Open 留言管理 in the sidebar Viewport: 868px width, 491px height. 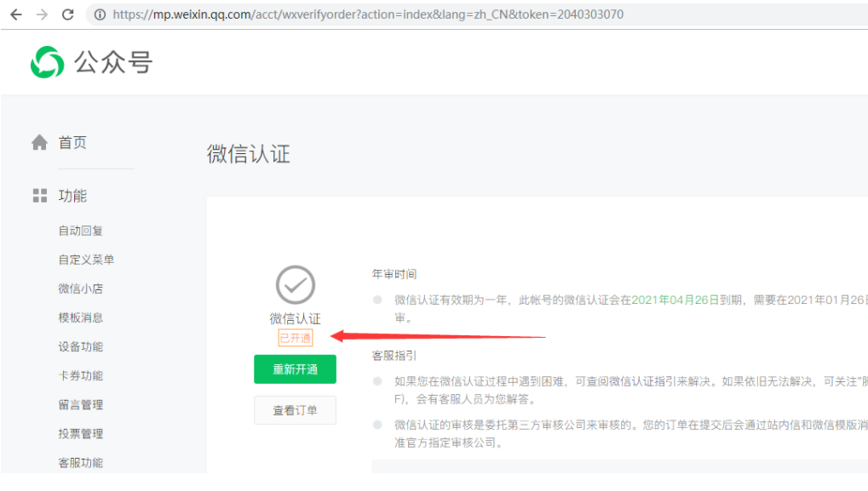80,404
